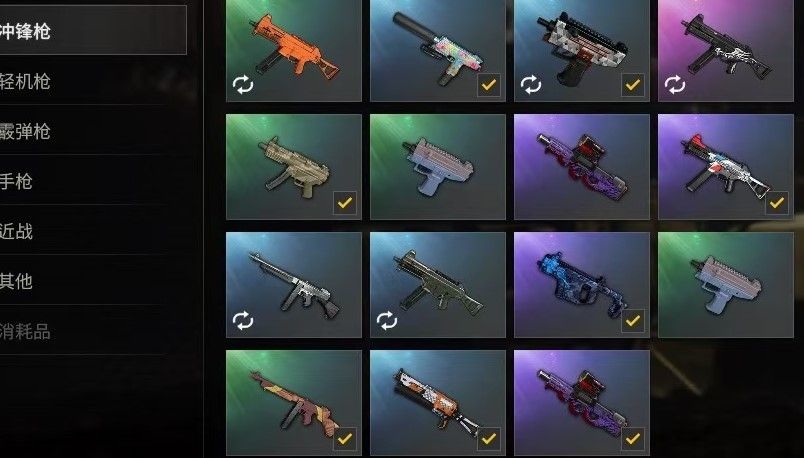
Task: Toggle checkmark on the blue Vector skin
Action: pos(633,321)
